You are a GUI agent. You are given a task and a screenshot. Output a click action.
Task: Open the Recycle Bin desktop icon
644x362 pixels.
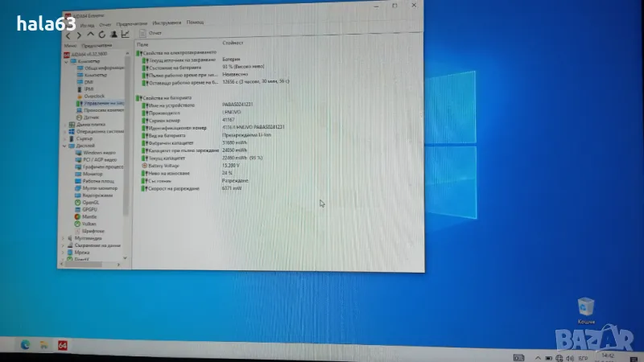[x=587, y=305]
